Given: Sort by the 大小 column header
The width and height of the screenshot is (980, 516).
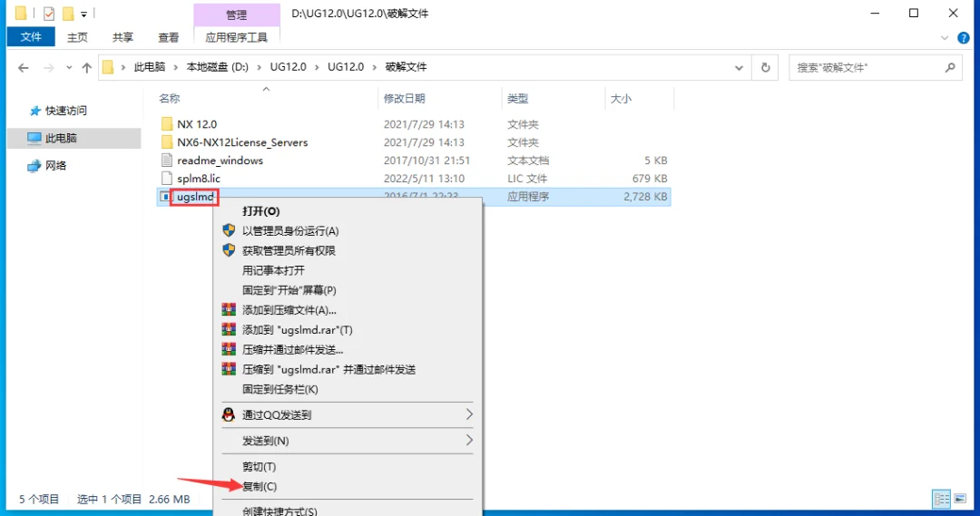Looking at the screenshot, I should click(x=621, y=99).
